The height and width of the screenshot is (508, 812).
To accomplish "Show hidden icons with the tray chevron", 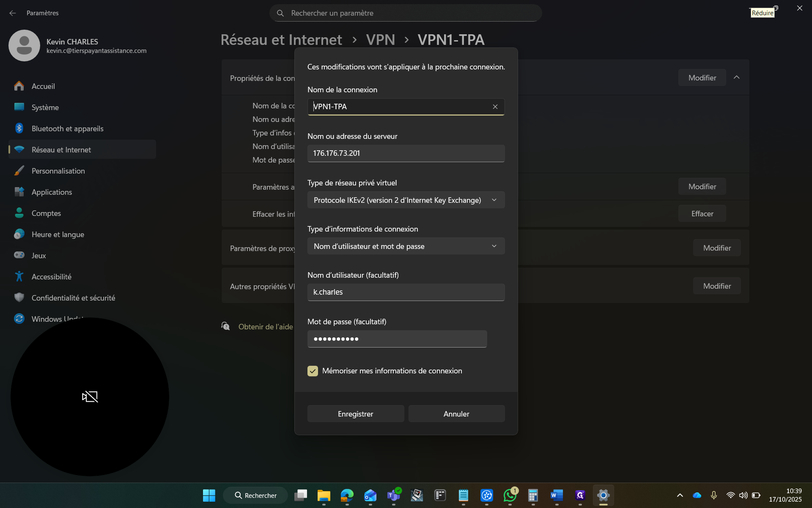I will (680, 495).
